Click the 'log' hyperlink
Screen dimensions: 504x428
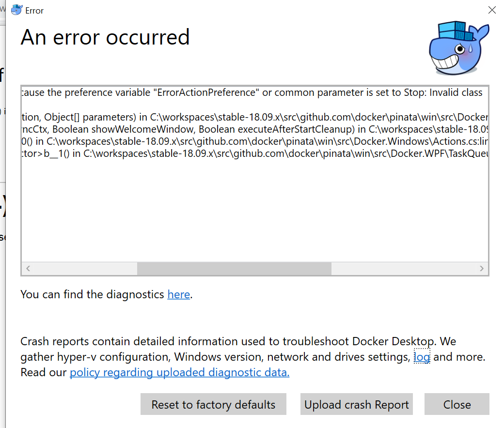coord(422,357)
